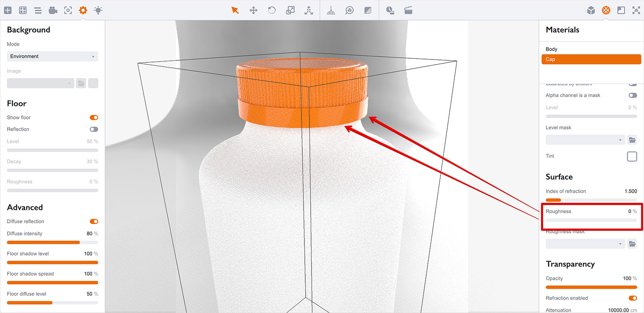Expand the Level mask dropdown
Image resolution: width=644 pixels, height=313 pixels.
click(585, 140)
